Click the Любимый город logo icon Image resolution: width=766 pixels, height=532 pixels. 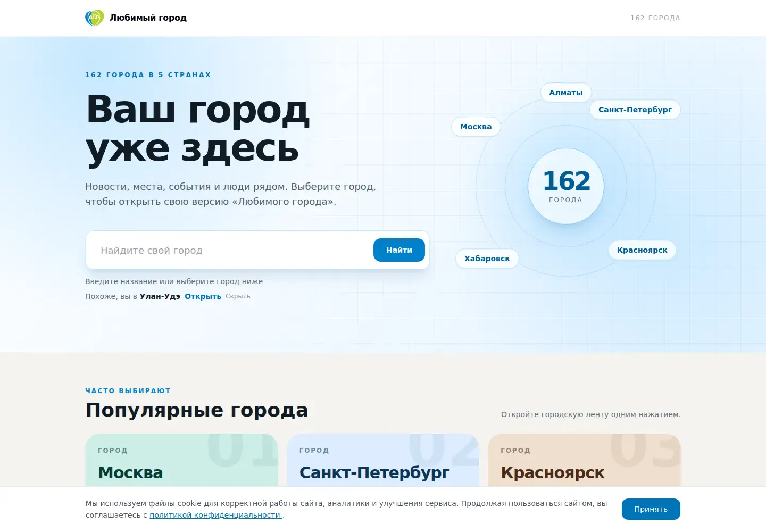point(95,18)
